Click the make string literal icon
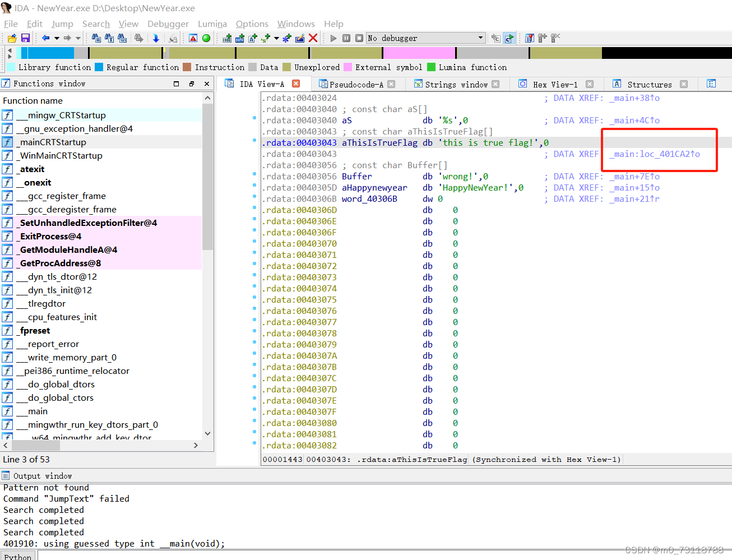 253,38
